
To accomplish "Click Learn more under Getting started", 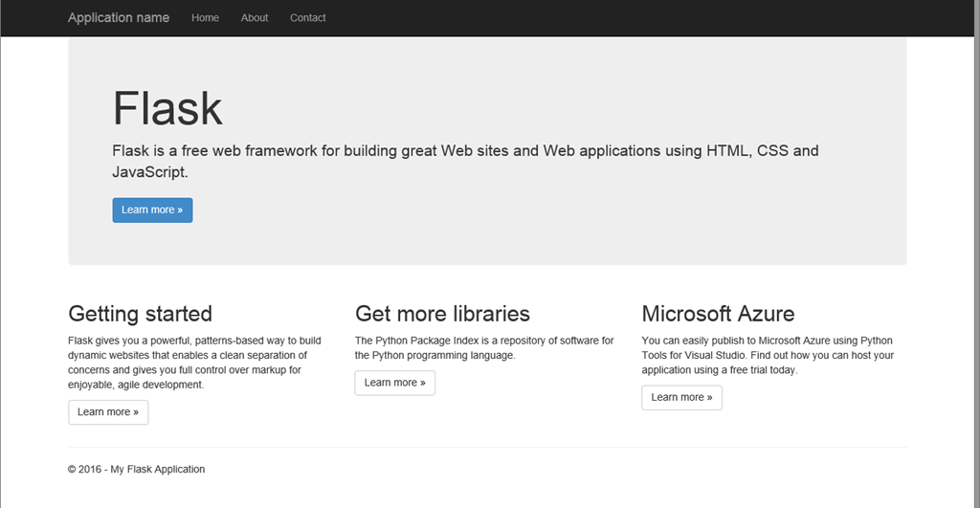I will (x=108, y=412).
